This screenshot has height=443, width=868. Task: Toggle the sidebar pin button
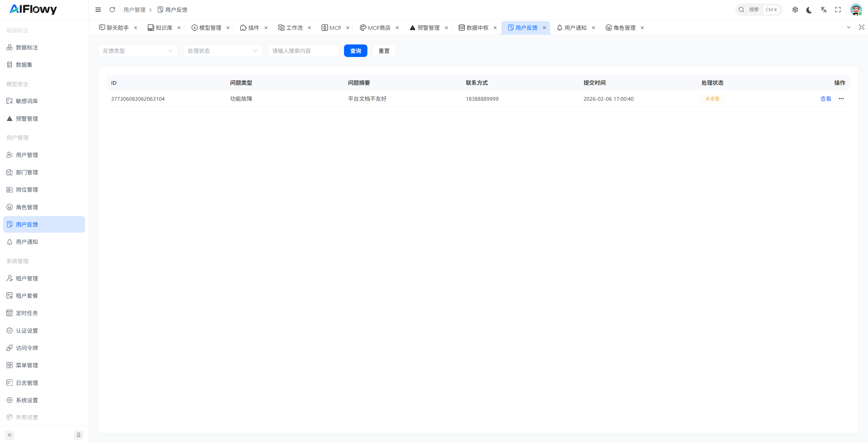coord(79,435)
